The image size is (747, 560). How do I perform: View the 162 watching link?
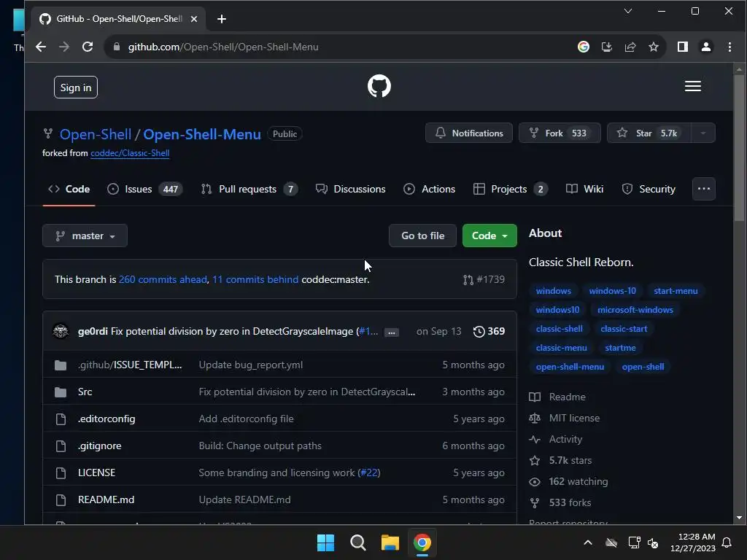pyautogui.click(x=568, y=482)
